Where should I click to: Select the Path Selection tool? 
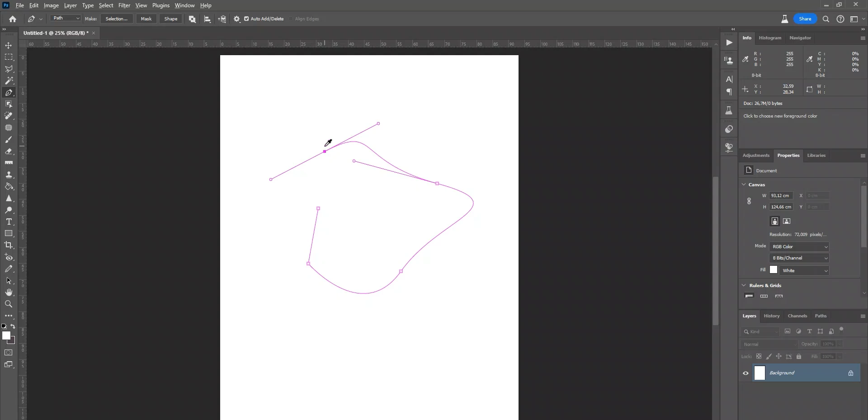(9, 281)
